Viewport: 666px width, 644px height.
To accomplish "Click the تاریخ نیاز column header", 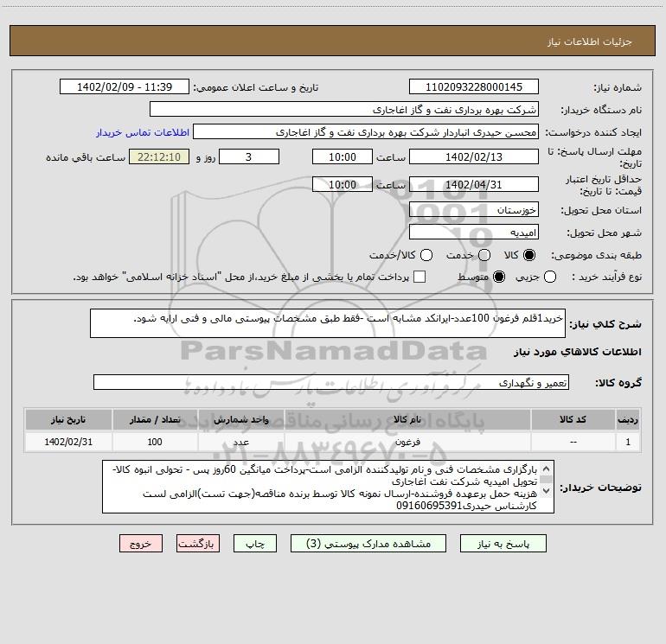I will [68, 419].
